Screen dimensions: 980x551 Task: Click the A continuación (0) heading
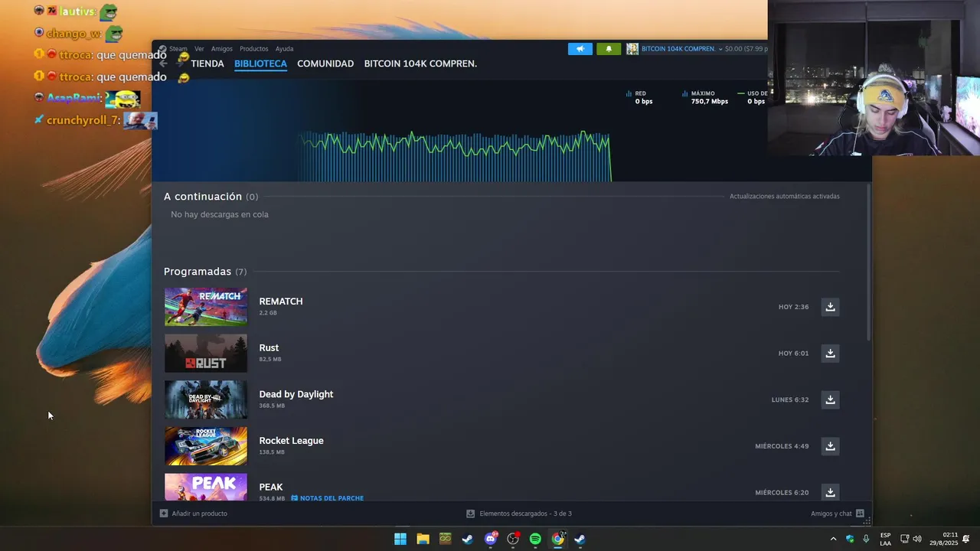tap(211, 197)
